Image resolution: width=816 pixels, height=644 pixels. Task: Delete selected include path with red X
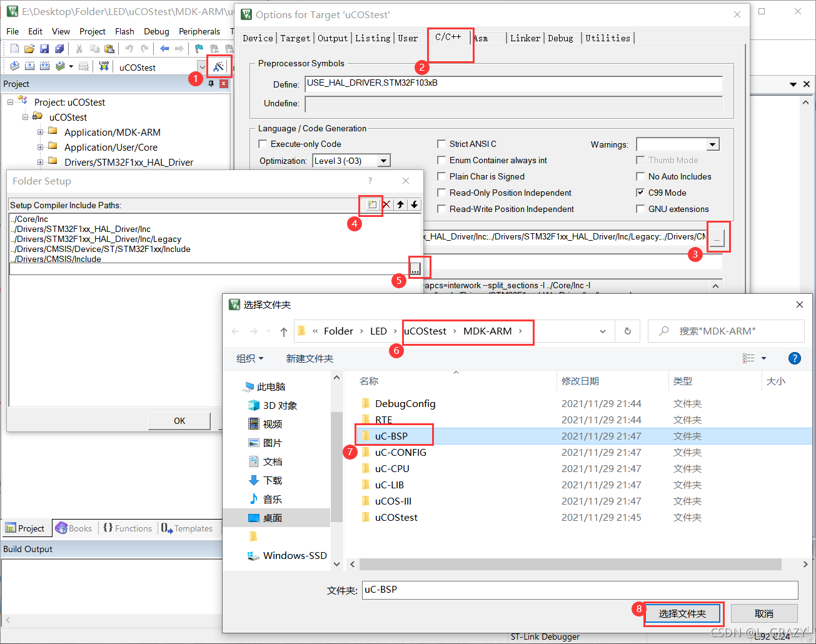pyautogui.click(x=386, y=204)
